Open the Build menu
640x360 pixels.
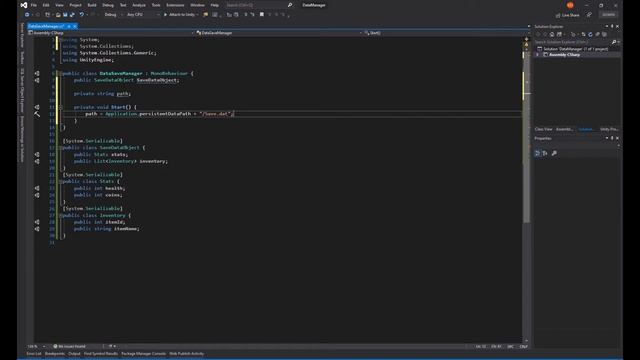point(92,5)
